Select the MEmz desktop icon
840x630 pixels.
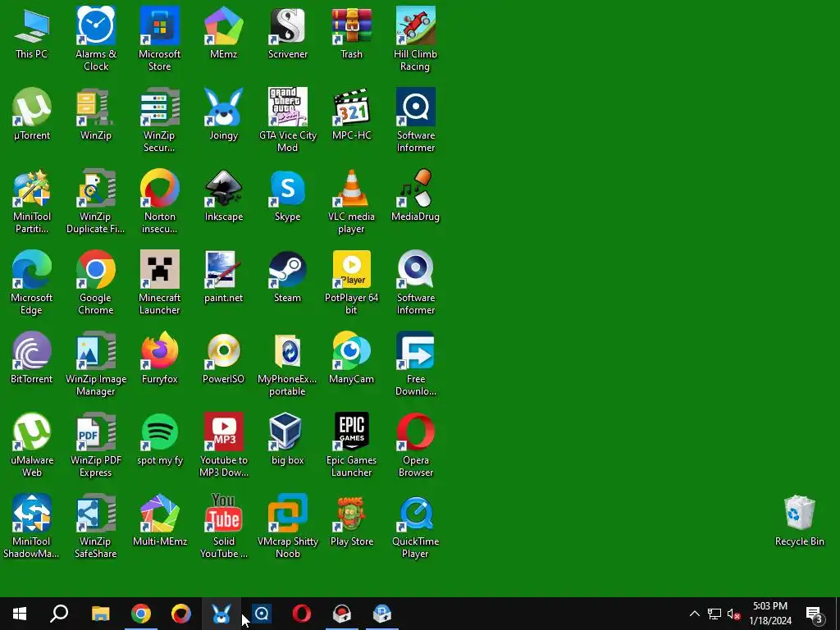point(224,32)
